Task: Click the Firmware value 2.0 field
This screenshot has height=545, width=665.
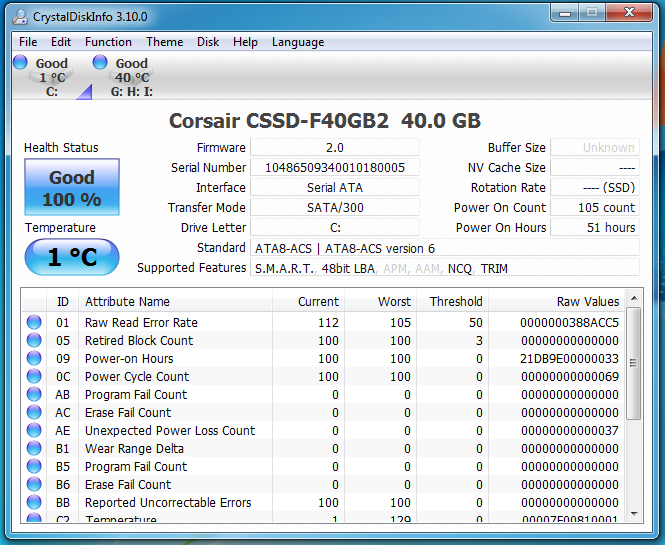Action: click(x=335, y=148)
